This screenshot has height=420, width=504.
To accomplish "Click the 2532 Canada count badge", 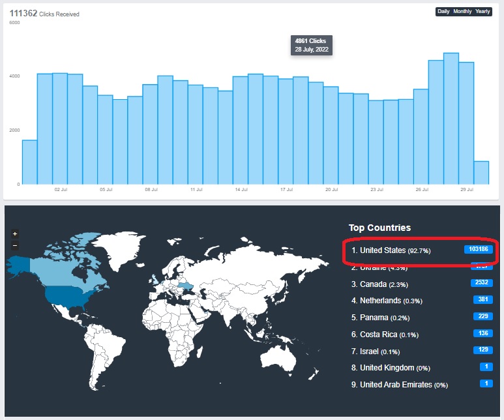I will 483,283.
